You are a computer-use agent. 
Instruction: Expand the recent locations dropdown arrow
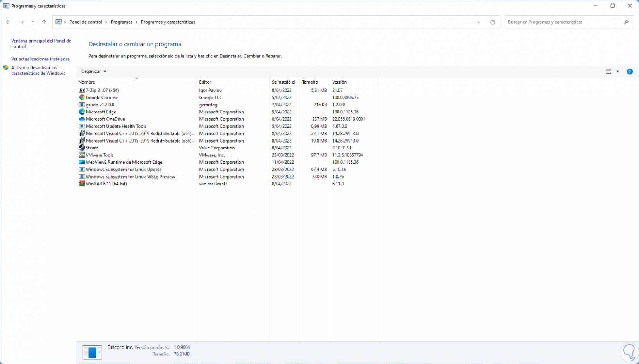pyautogui.click(x=33, y=22)
